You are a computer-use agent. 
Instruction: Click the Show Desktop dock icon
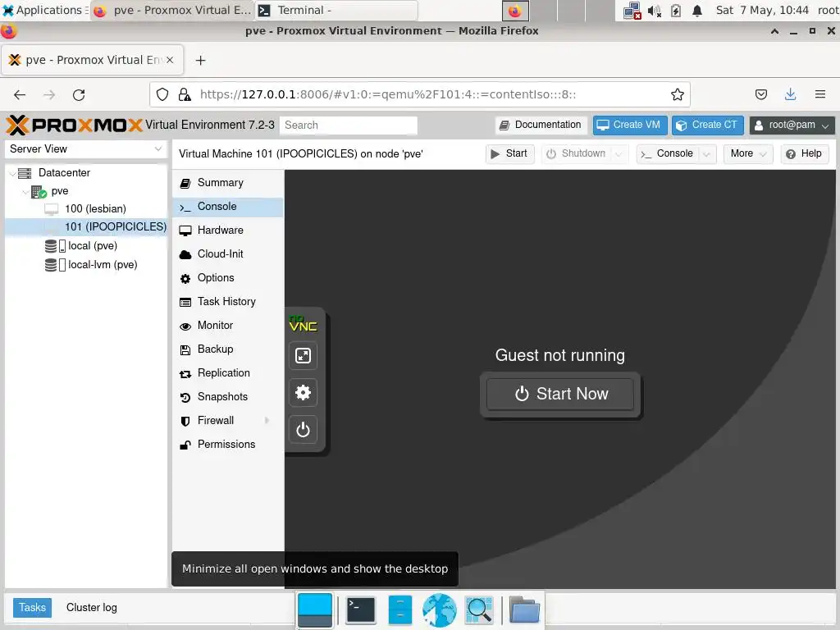[315, 610]
